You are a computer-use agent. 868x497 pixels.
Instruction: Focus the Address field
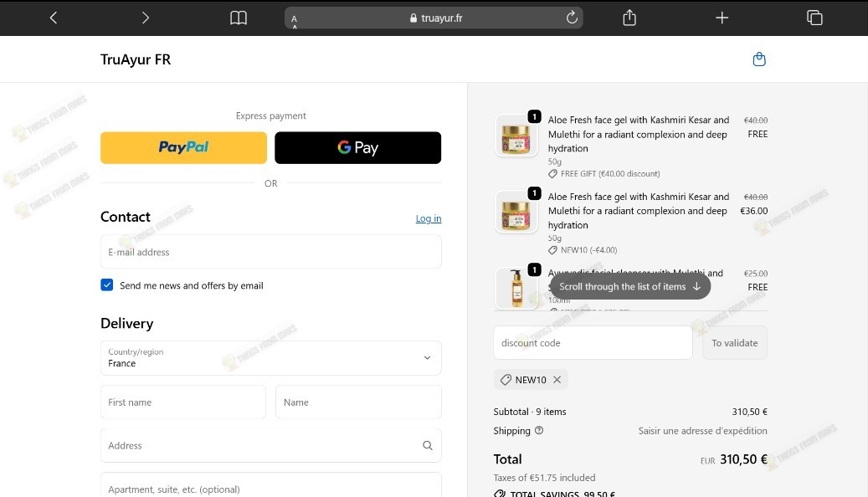coord(271,445)
